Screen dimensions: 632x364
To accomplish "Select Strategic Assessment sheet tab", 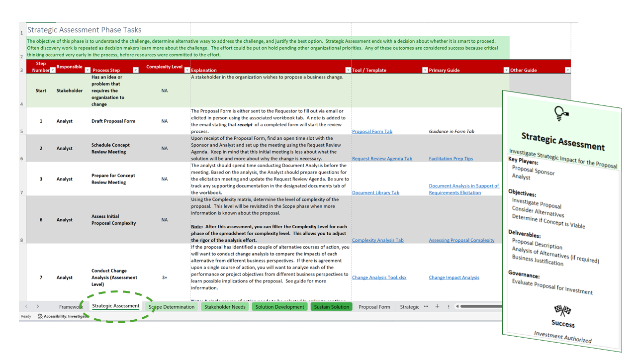I will (116, 306).
